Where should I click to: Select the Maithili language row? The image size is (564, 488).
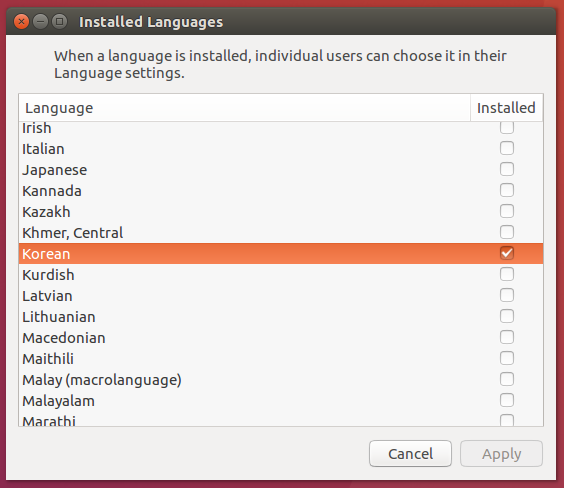click(281, 359)
